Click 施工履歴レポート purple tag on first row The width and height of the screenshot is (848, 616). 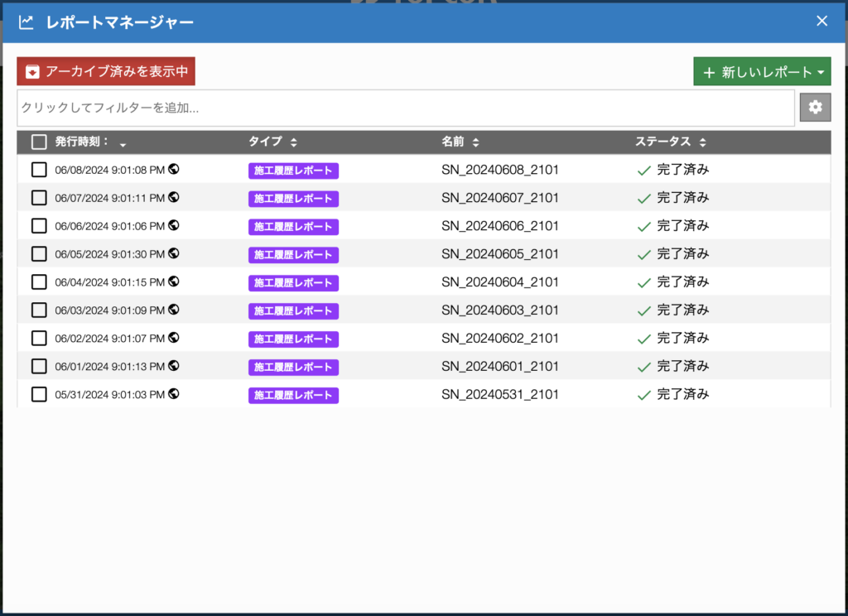[293, 171]
